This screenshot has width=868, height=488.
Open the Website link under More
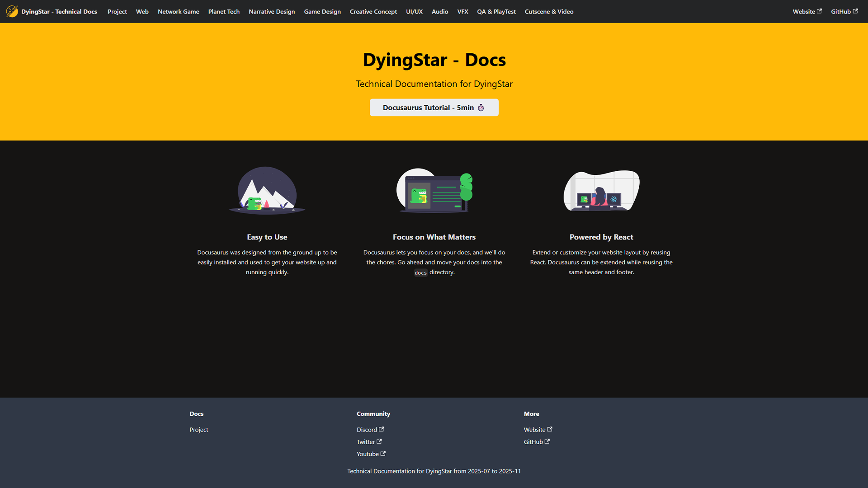pos(535,429)
